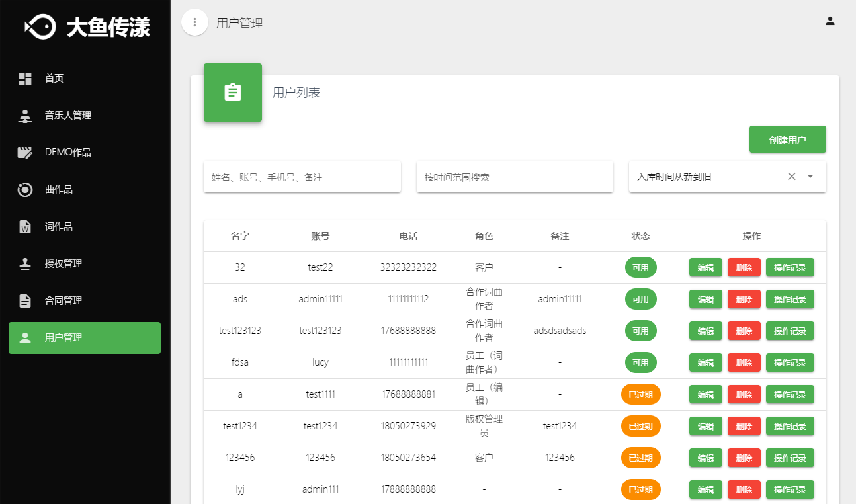Open 曲作品 via its disc icon

25,190
